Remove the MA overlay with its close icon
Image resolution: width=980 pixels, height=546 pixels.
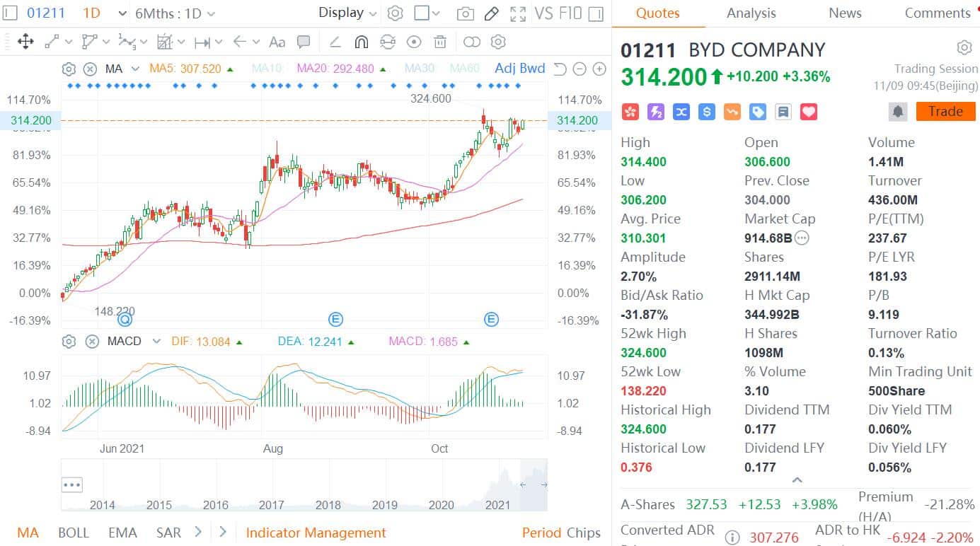click(x=91, y=68)
